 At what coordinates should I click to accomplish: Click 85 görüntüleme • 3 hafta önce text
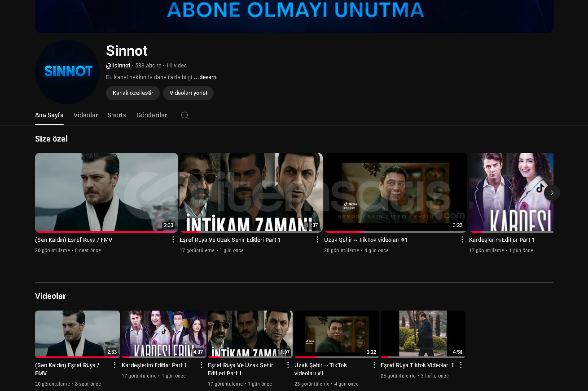point(415,376)
